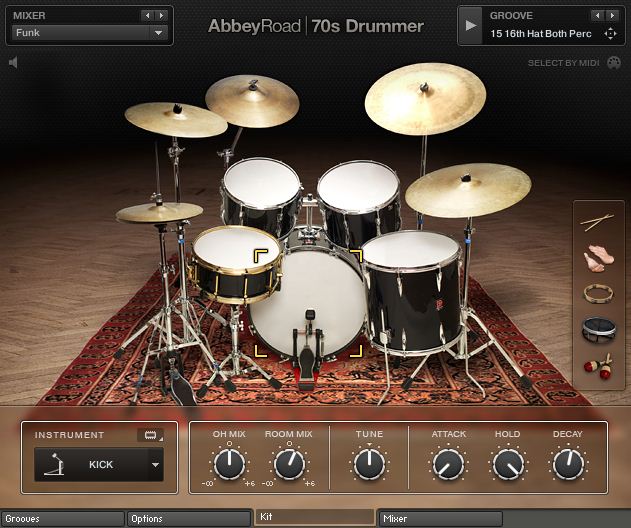The image size is (631, 528).
Task: Select previous mixer preset arrow
Action: (147, 16)
